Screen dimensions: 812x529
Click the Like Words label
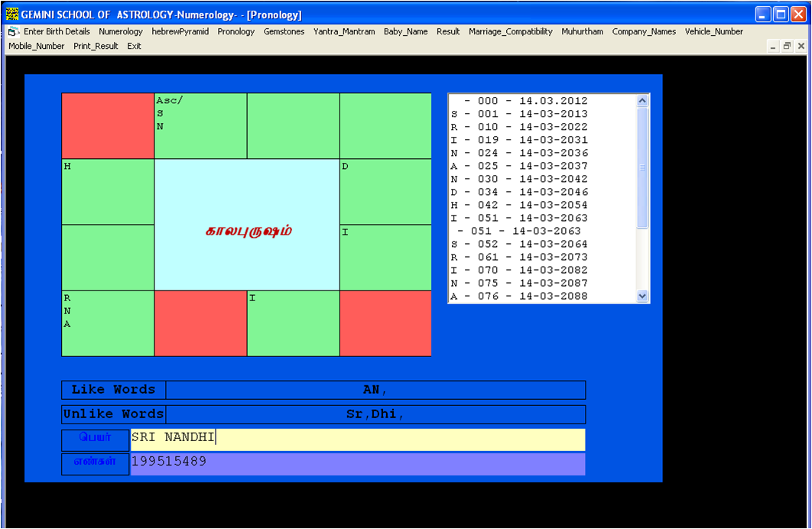coord(113,390)
